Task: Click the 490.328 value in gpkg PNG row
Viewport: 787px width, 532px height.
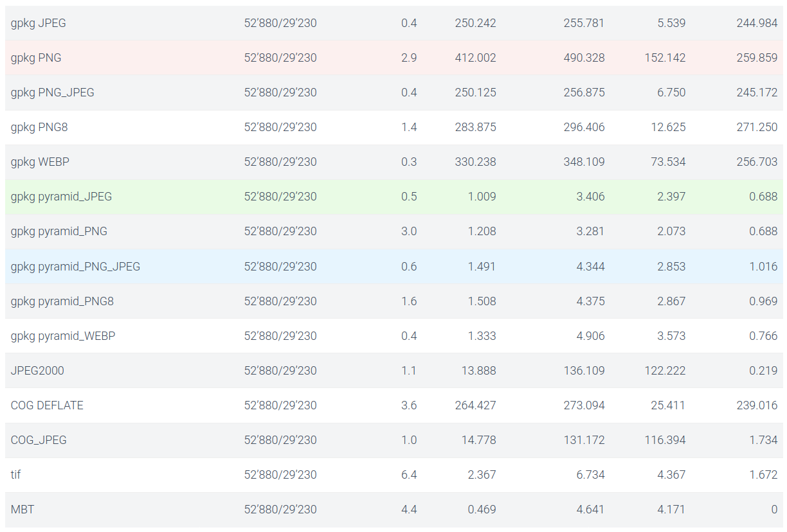Action: (584, 58)
